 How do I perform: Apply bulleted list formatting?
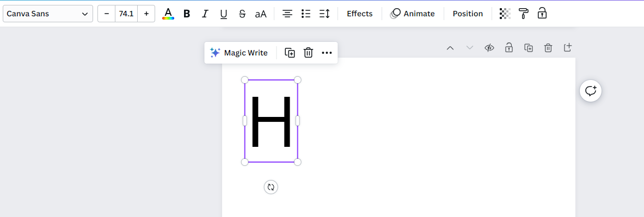305,14
